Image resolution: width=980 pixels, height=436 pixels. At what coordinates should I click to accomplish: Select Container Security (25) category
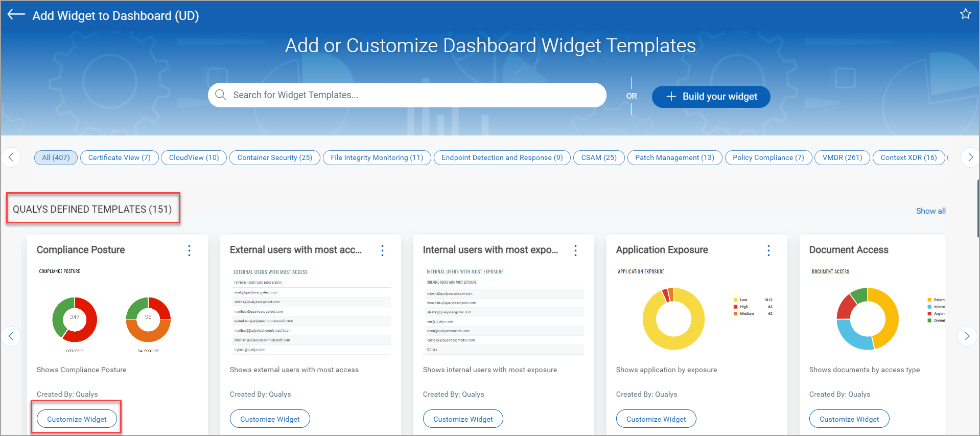pyautogui.click(x=274, y=157)
